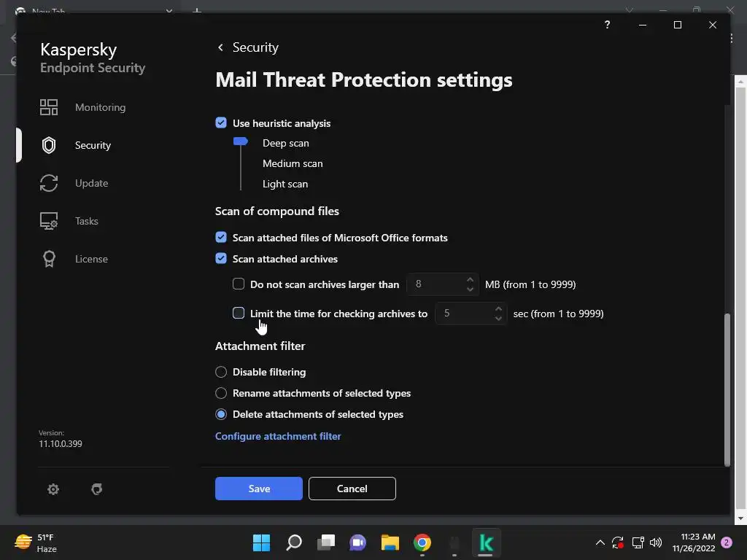Open settings gear in Kaspersky sidebar

click(x=53, y=489)
